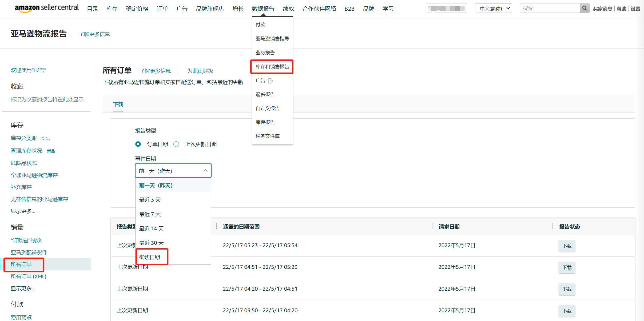Open 危险品状态 sidebar report
Viewport: 644px width, 321px height.
tap(24, 163)
